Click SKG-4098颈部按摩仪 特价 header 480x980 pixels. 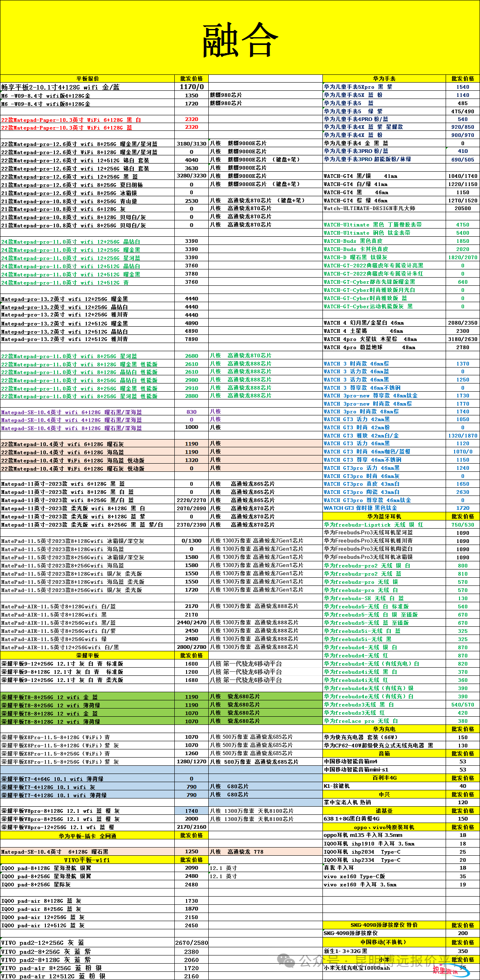click(x=384, y=925)
